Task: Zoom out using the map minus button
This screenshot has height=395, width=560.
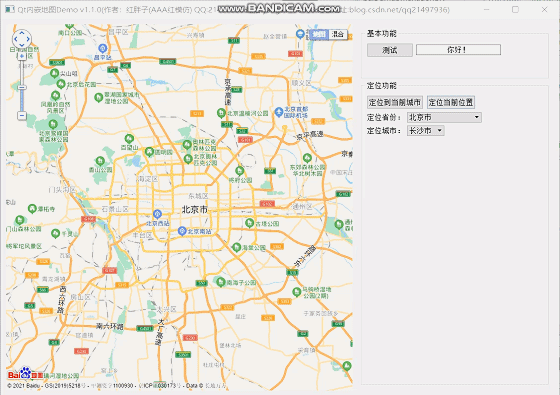Action: pyautogui.click(x=22, y=115)
